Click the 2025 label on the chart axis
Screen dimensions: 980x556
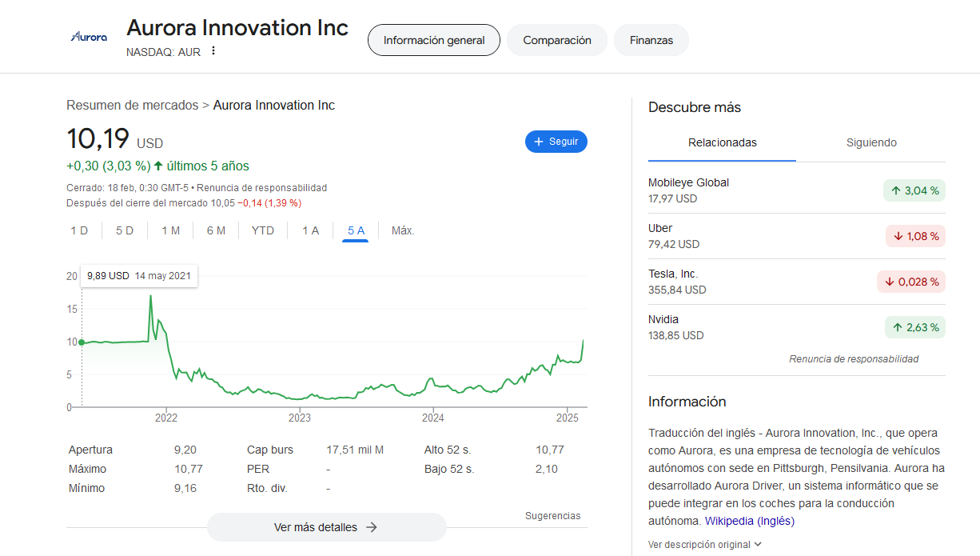(567, 418)
